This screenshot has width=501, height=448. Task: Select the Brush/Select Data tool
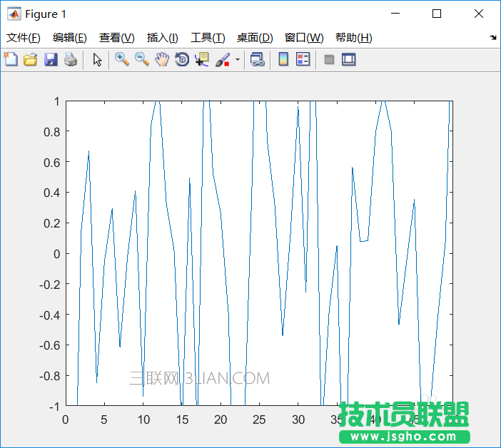click(223, 59)
